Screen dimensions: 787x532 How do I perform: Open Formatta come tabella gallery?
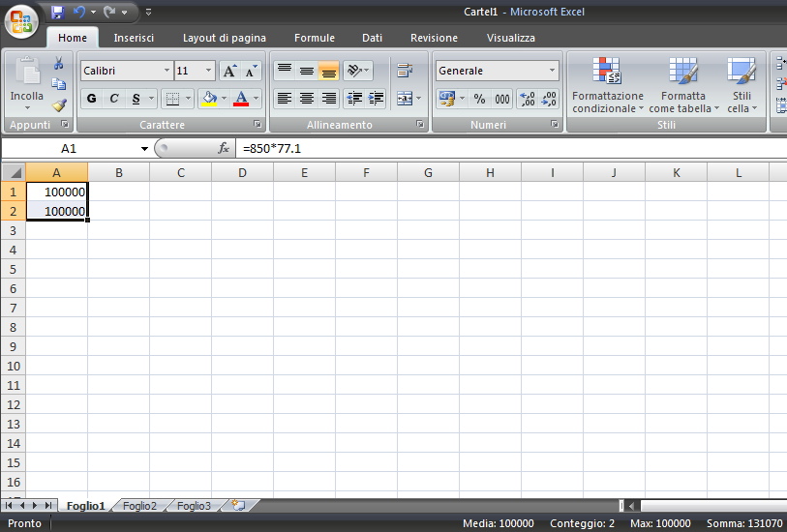click(683, 85)
